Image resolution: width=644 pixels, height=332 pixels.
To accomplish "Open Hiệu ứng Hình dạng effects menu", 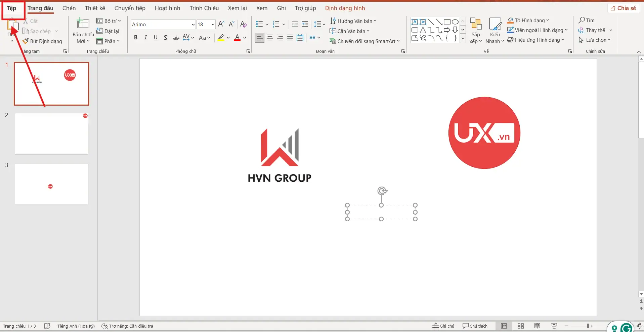I will point(535,40).
